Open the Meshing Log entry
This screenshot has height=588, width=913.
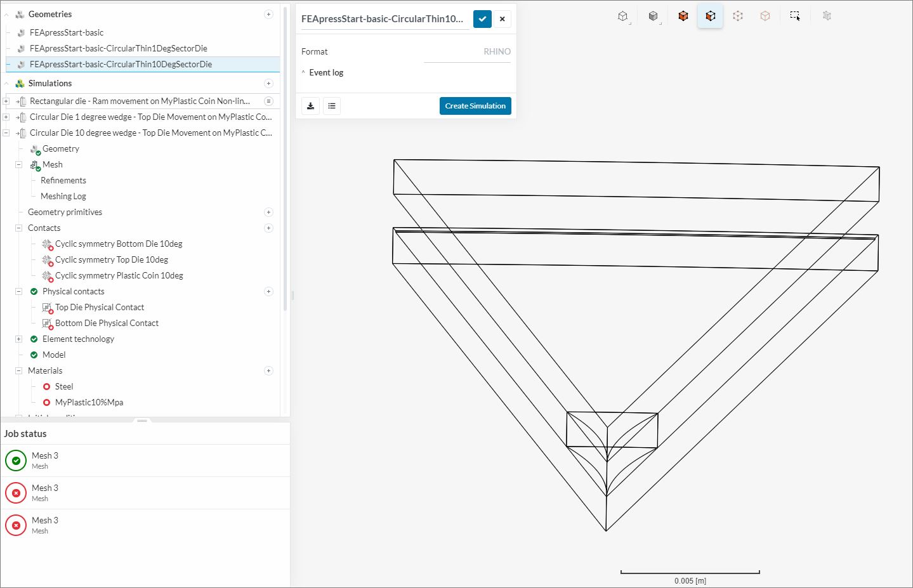63,196
